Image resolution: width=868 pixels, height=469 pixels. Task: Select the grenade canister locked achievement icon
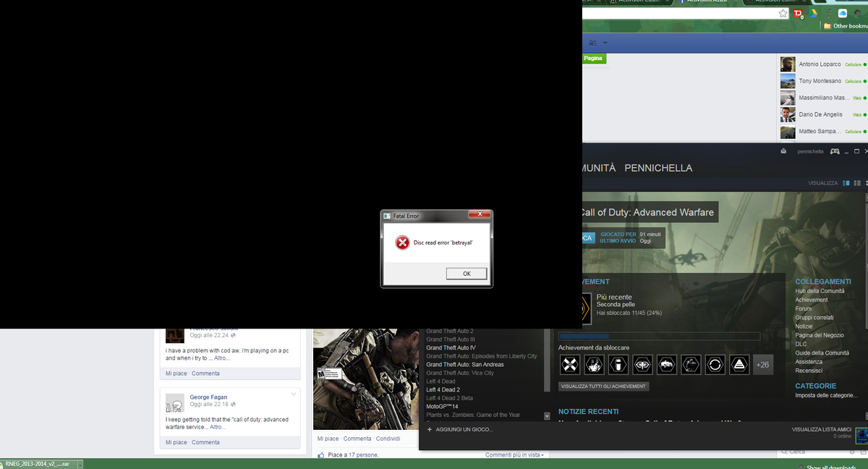tap(618, 365)
